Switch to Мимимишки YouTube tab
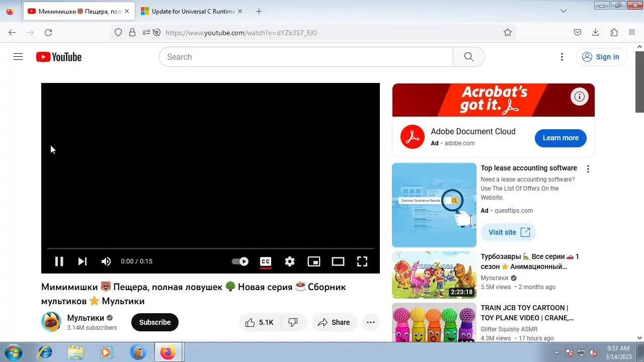The height and width of the screenshot is (362, 644). tap(78, 11)
